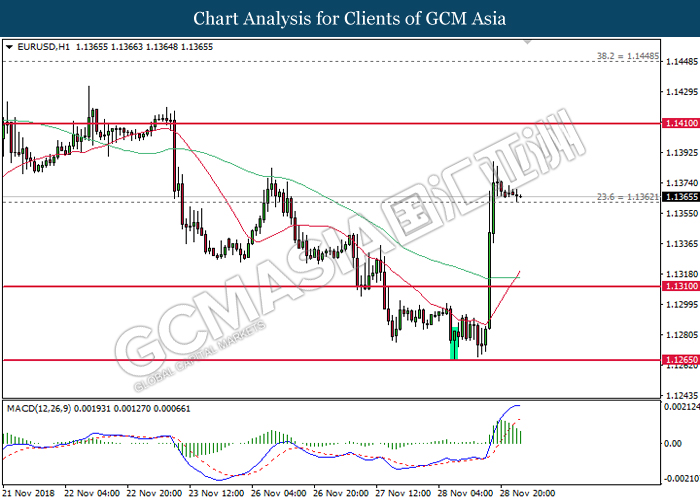Click the '21 Nov 2018' date label

pos(29,493)
